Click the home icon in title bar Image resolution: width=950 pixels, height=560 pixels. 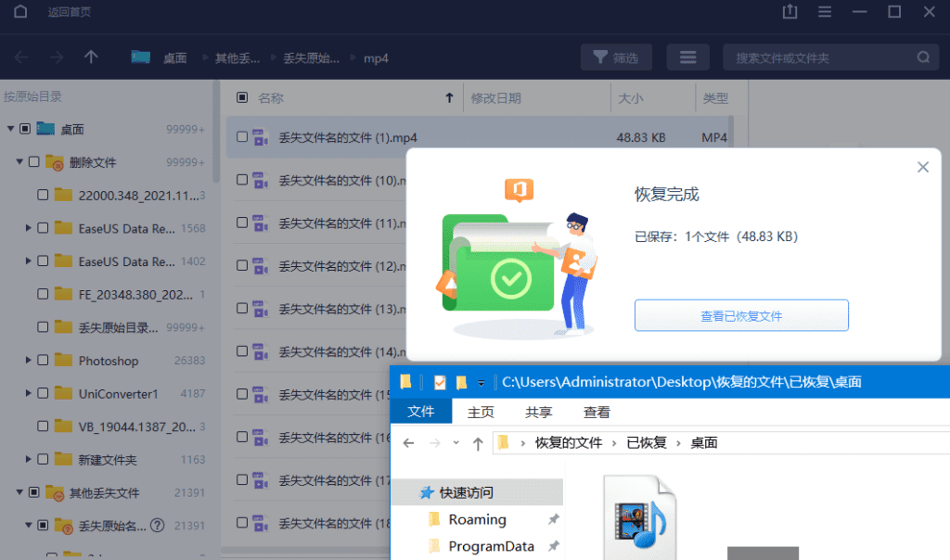(x=20, y=12)
